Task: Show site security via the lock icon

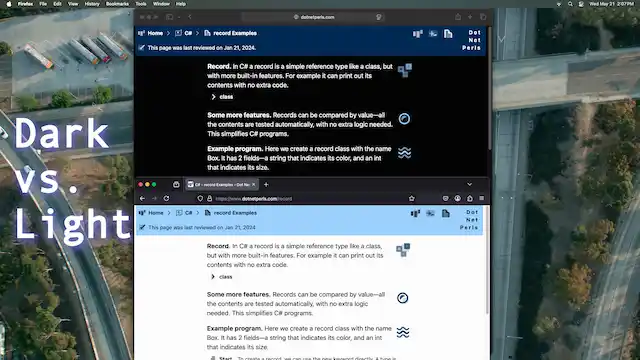Action: (x=209, y=199)
